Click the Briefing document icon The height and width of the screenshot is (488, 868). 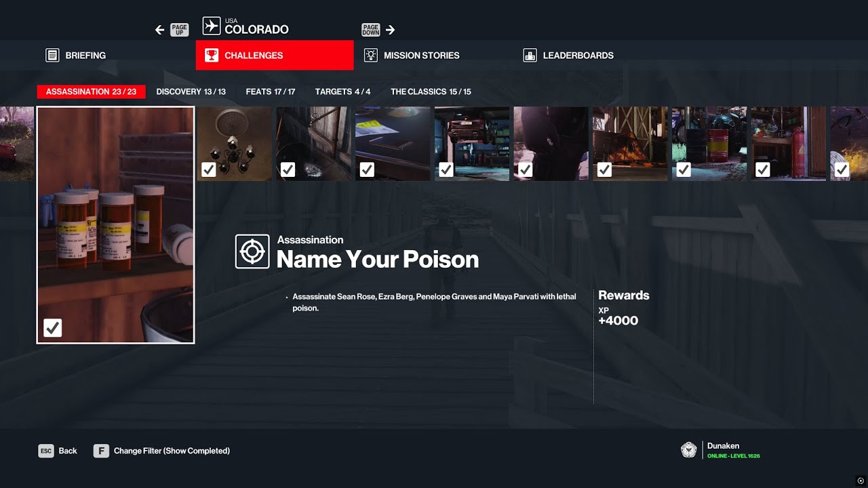[x=52, y=56]
